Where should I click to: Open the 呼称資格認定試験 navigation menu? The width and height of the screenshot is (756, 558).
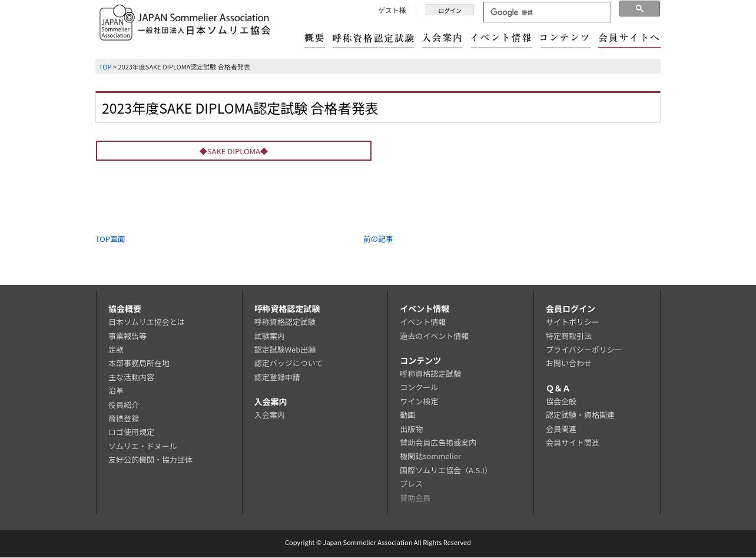click(373, 38)
